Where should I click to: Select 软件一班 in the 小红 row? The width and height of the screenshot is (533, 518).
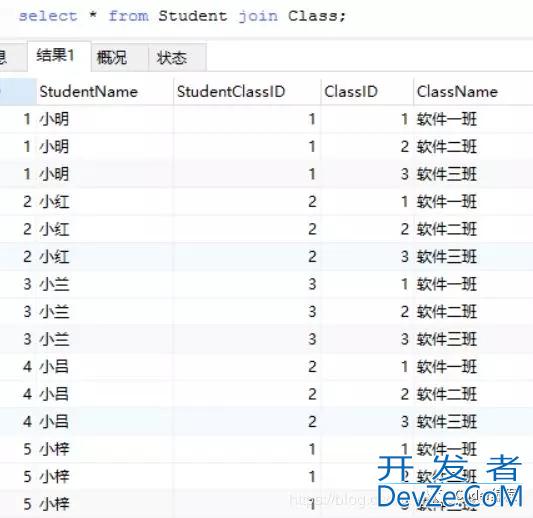(447, 202)
